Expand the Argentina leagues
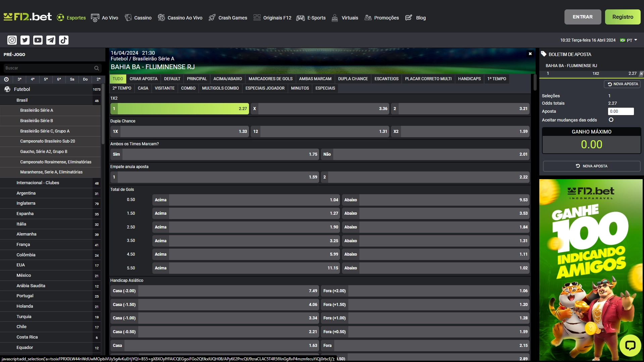644x362 pixels. [50, 193]
